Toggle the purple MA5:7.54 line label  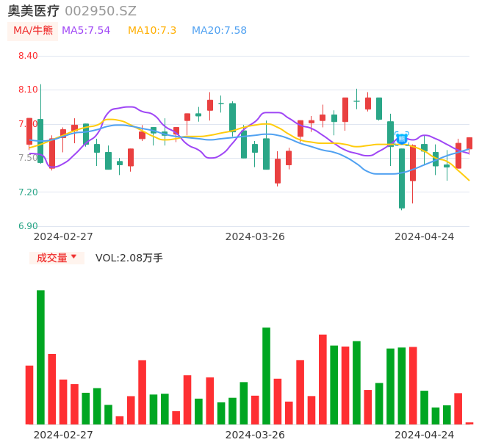click(x=86, y=31)
